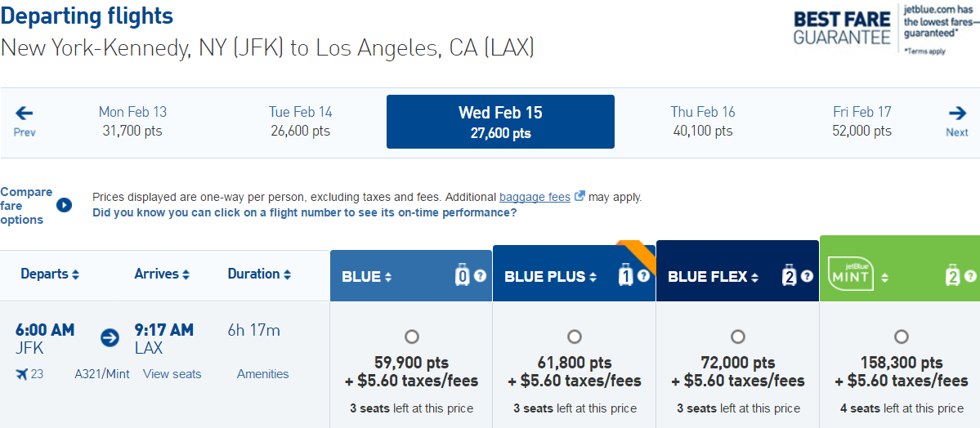This screenshot has height=428, width=980.
Task: Click the Blue Plus baggage suitcase icon
Action: [x=625, y=275]
